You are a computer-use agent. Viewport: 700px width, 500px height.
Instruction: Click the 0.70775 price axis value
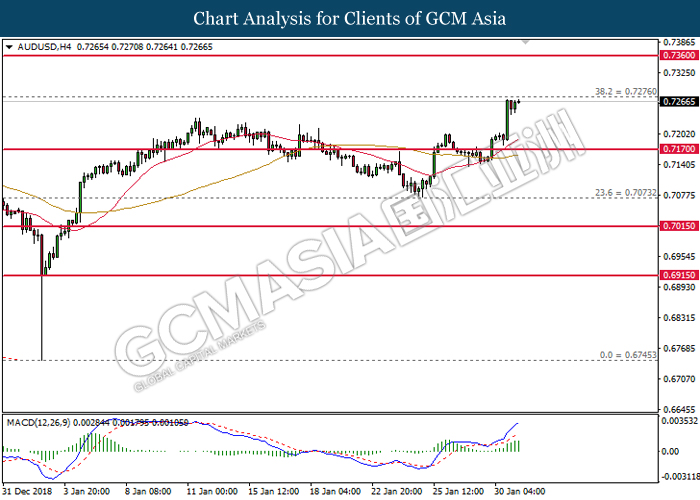pos(680,196)
